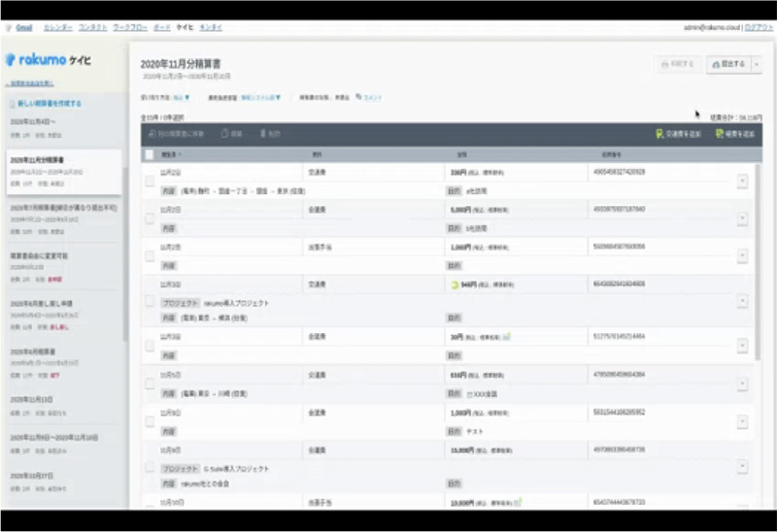
Task: Click the rakumo ケイヒ logo
Action: pos(48,60)
